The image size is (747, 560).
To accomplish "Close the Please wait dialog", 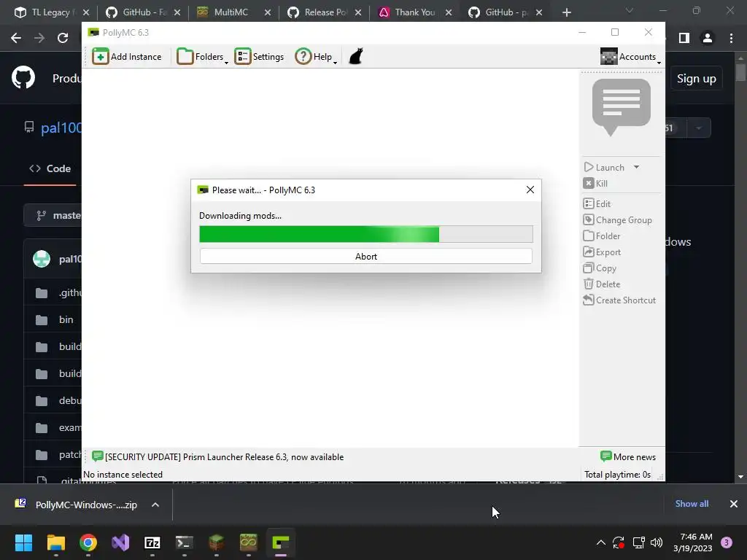I will coord(530,190).
